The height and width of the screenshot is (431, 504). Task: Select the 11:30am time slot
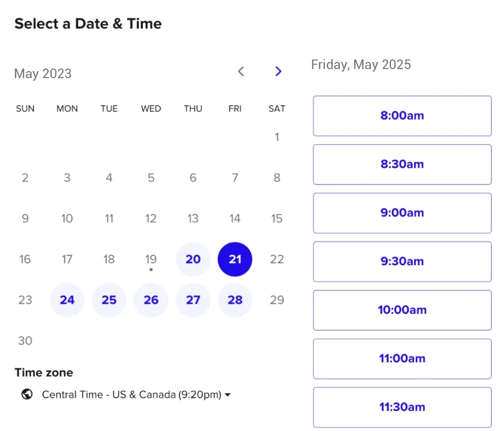[402, 407]
